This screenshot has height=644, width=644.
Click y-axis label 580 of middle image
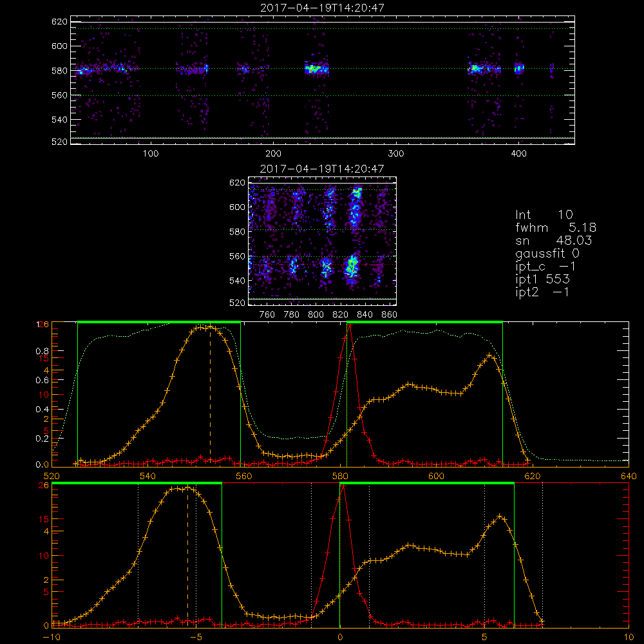point(237,232)
